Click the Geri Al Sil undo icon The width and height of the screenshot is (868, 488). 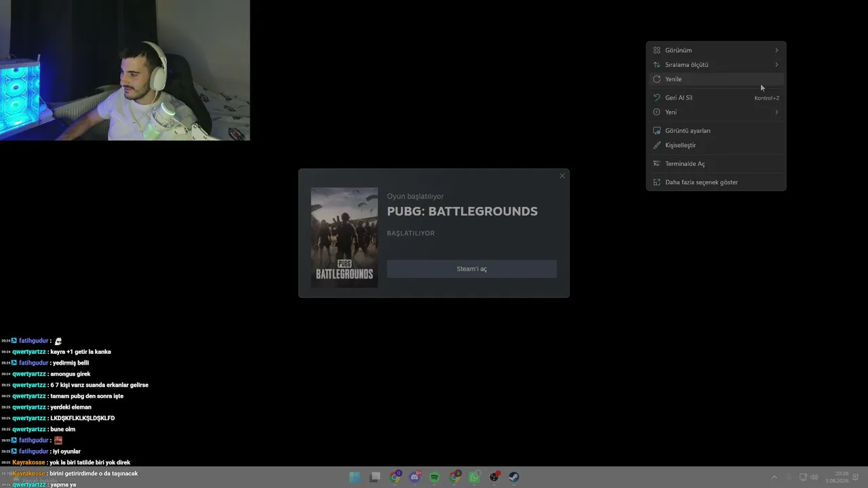tap(656, 98)
